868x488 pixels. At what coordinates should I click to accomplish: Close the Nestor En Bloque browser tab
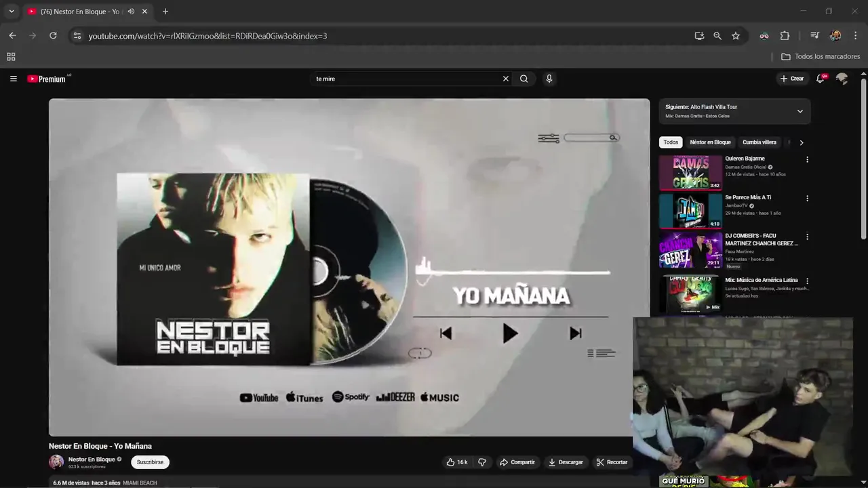(144, 12)
